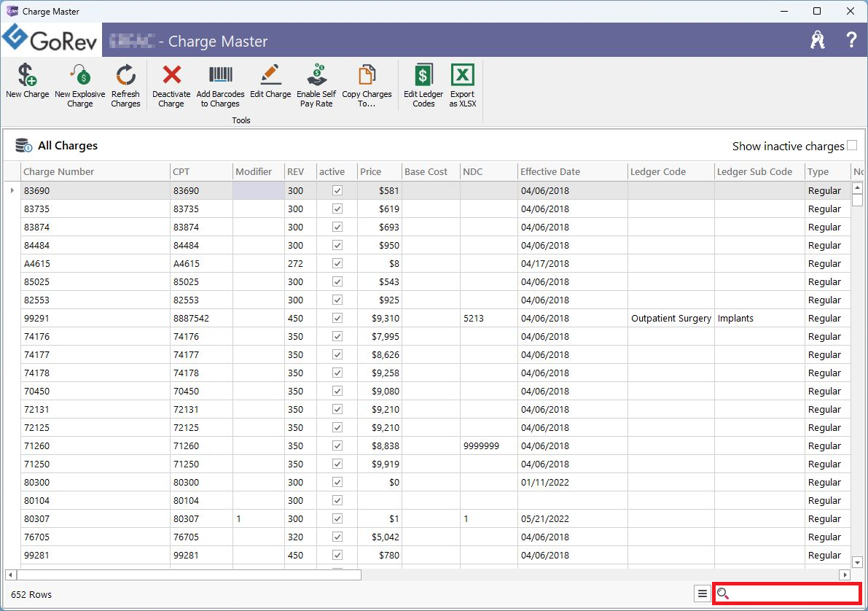Click Implants ledger sub code cell
The height and width of the screenshot is (611, 868).
[759, 318]
